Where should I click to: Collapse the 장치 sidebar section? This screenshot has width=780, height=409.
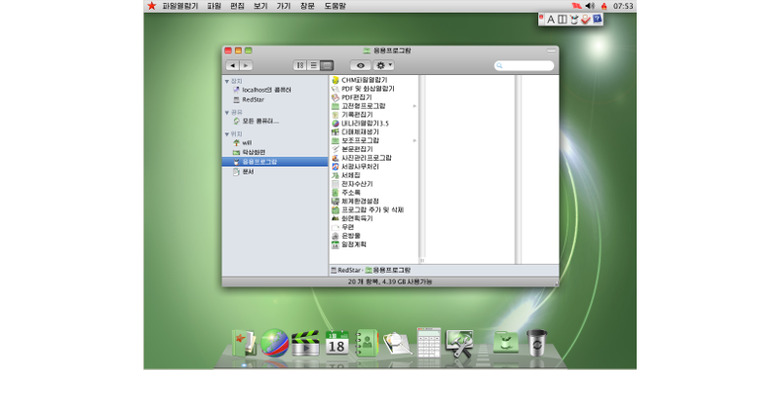[x=227, y=81]
